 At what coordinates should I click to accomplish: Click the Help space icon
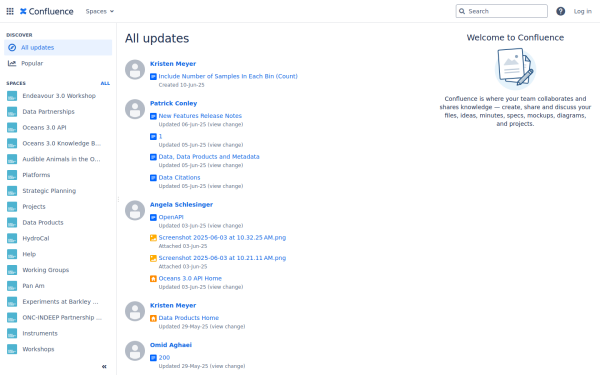12,254
